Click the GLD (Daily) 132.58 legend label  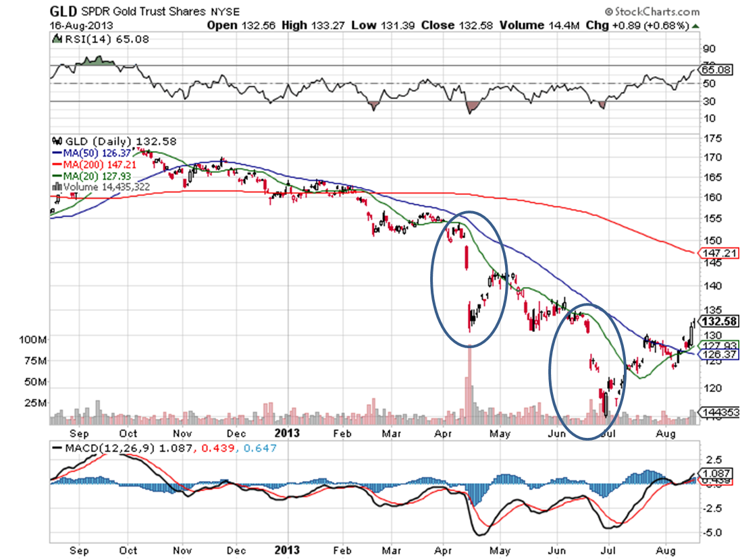coord(121,142)
